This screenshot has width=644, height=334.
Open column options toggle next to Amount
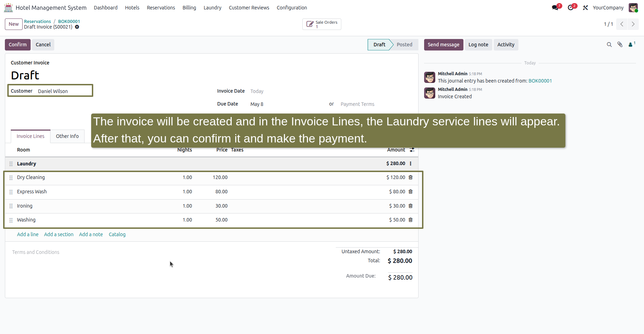(412, 150)
